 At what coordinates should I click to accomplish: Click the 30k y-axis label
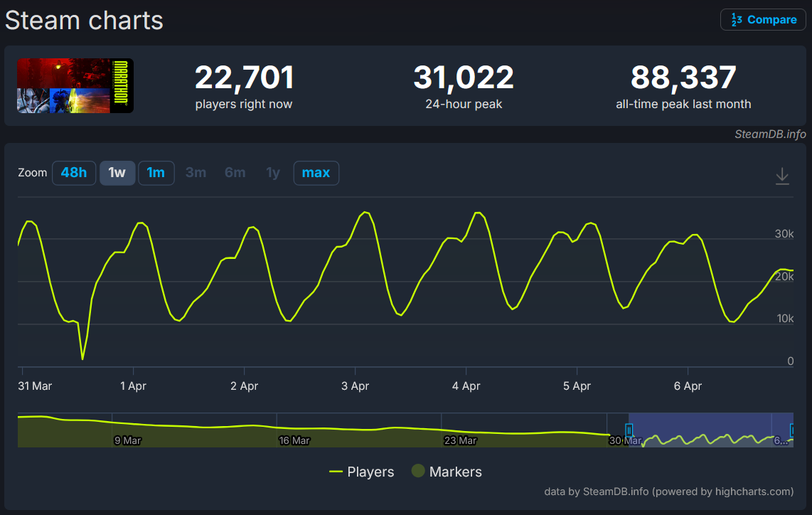pyautogui.click(x=784, y=233)
